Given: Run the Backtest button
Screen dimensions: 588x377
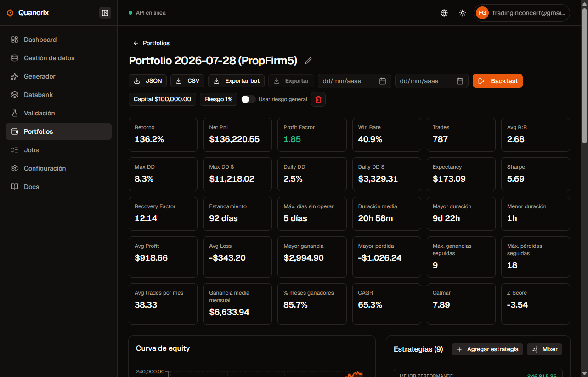Looking at the screenshot, I should [498, 81].
